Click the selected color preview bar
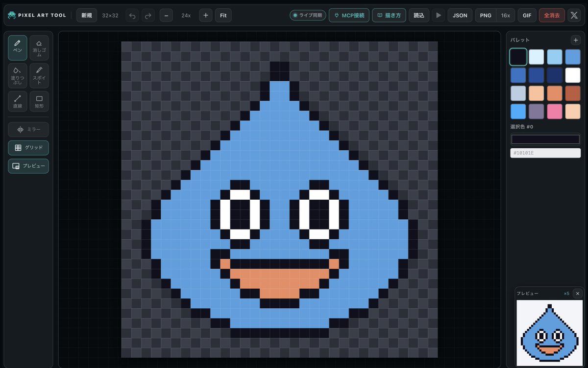The image size is (588, 368). click(545, 139)
